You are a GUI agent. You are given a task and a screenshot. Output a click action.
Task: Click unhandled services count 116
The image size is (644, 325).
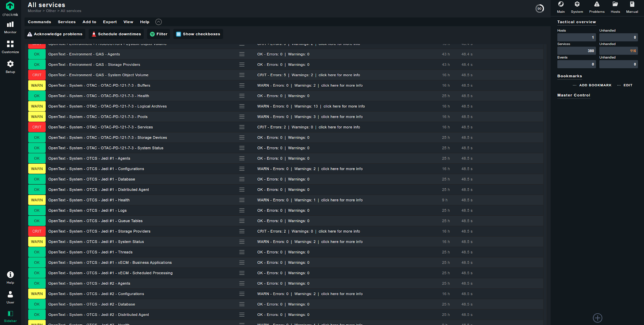618,51
